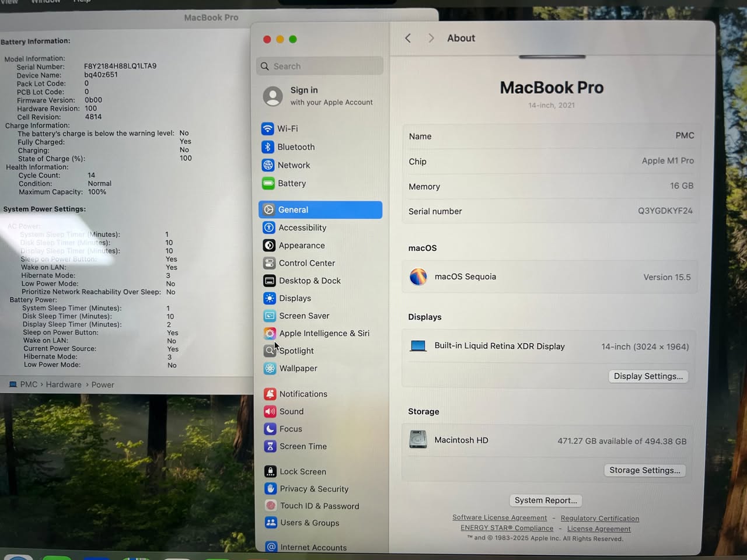The width and height of the screenshot is (747, 560).
Task: Click Maximum Capacity 100% in System Report
Action: tap(62, 191)
